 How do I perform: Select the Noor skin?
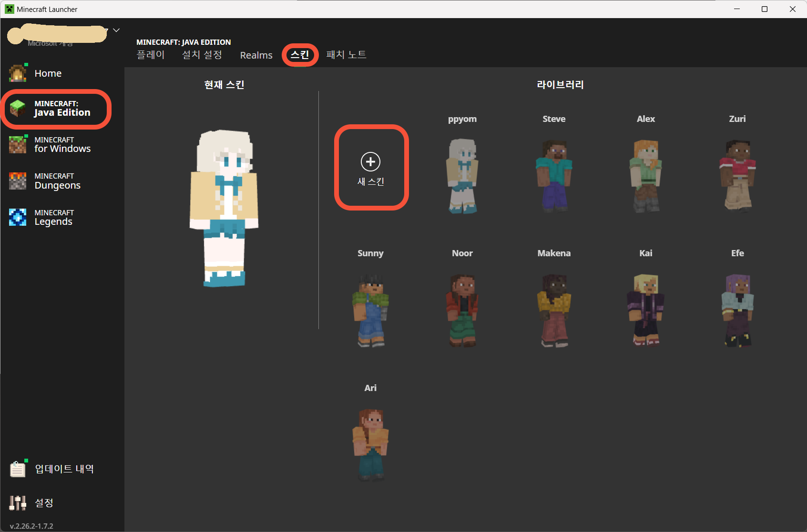462,310
